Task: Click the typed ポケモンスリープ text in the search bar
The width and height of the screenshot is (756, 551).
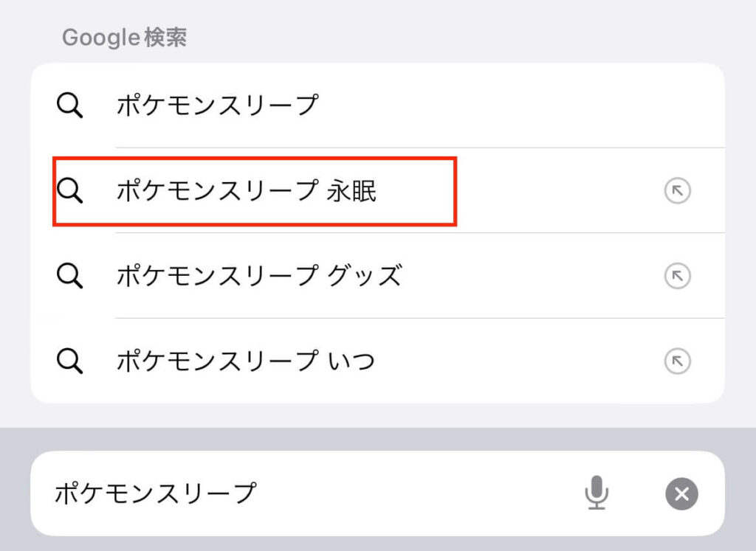Action: (x=156, y=493)
